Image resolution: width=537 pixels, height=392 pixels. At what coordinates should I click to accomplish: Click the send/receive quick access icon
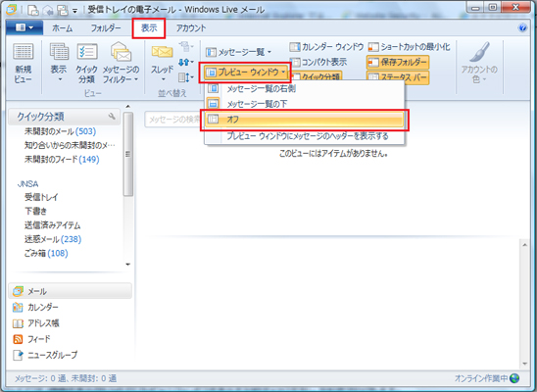[x=63, y=10]
